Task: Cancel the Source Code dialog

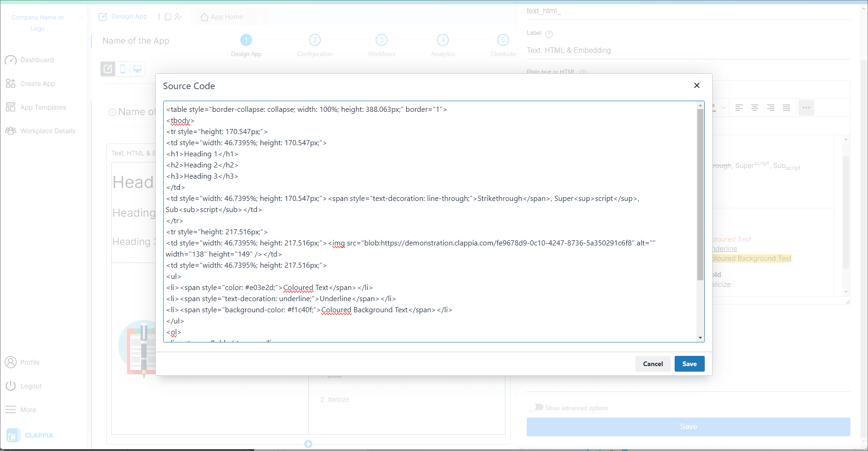Action: tap(652, 364)
